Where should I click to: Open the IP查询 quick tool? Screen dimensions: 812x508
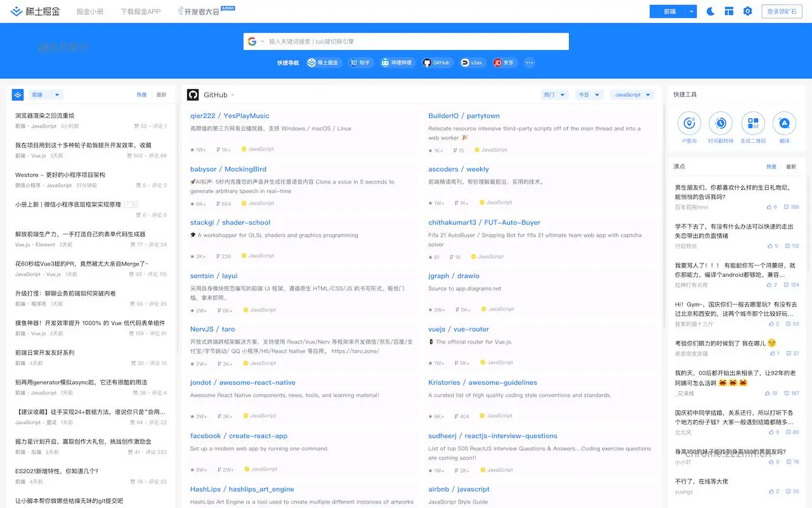click(x=689, y=123)
